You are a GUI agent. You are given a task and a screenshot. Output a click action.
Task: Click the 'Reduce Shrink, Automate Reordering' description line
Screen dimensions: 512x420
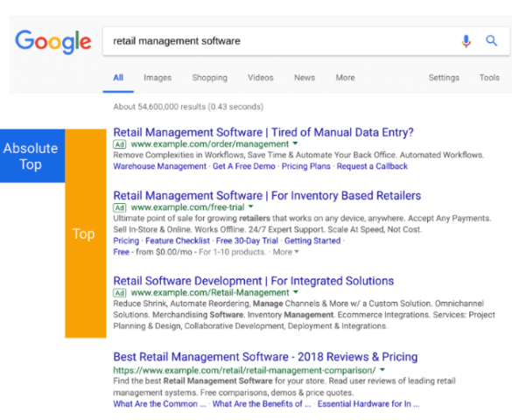[298, 304]
